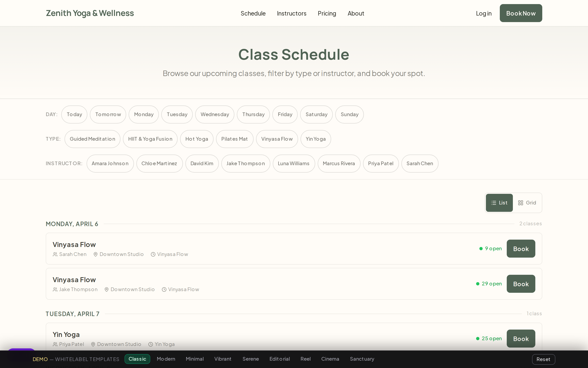Screen dimensions: 588x368
Task: Select the Classic template
Action: pos(137,359)
